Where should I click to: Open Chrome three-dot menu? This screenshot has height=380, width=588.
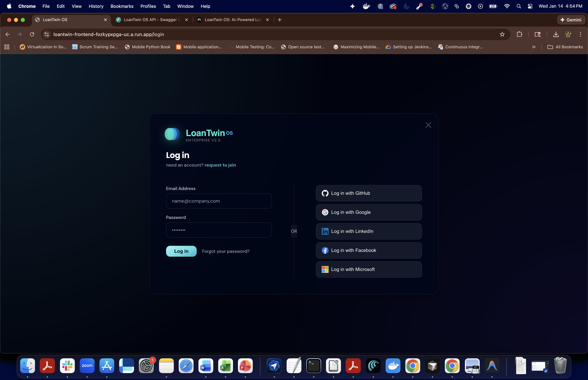pyautogui.click(x=580, y=34)
